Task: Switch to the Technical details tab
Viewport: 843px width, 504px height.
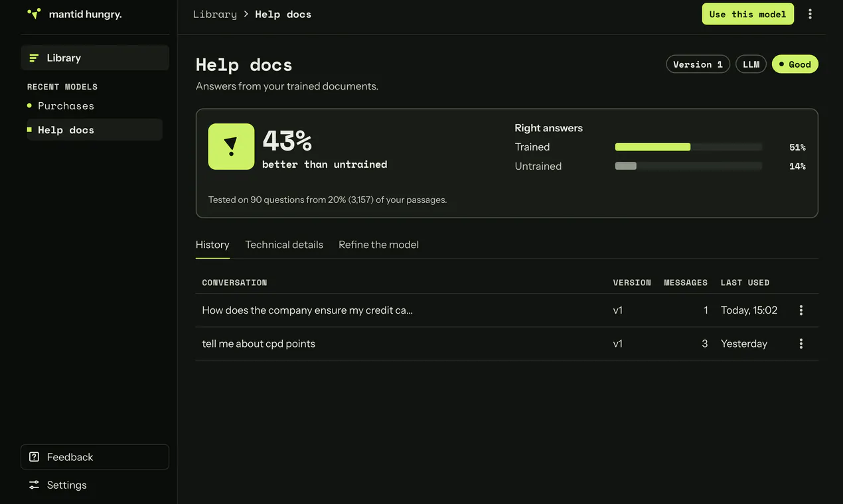Action: tap(284, 245)
